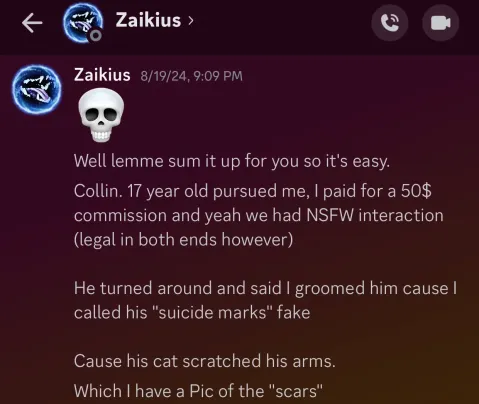Tap the "commission and yeah we had NSFW" line
Image resolution: width=479 pixels, height=404 pixels.
click(259, 215)
